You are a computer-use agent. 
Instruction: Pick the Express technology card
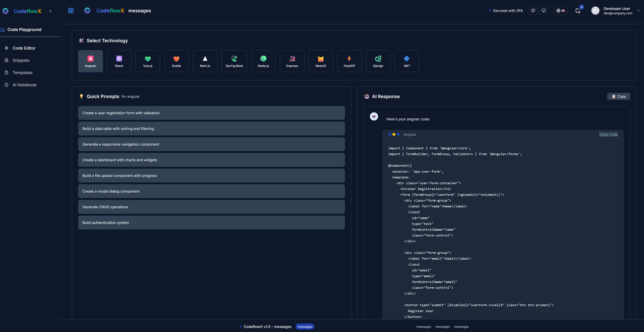click(292, 61)
